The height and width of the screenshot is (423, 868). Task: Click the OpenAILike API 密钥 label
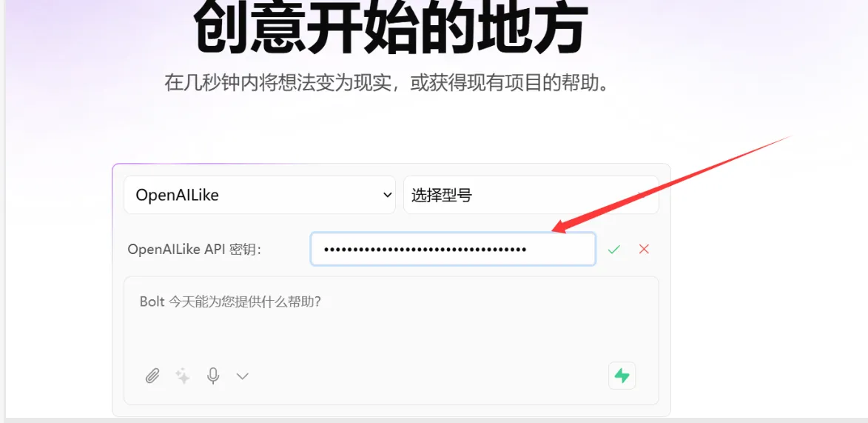(x=195, y=250)
